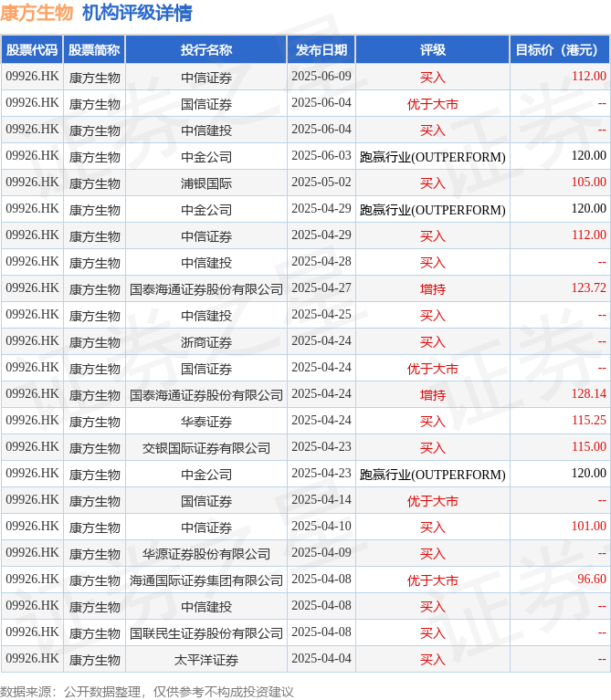Click the 机构评级详情 title text
Screen dimensions: 611x700
tap(137, 13)
